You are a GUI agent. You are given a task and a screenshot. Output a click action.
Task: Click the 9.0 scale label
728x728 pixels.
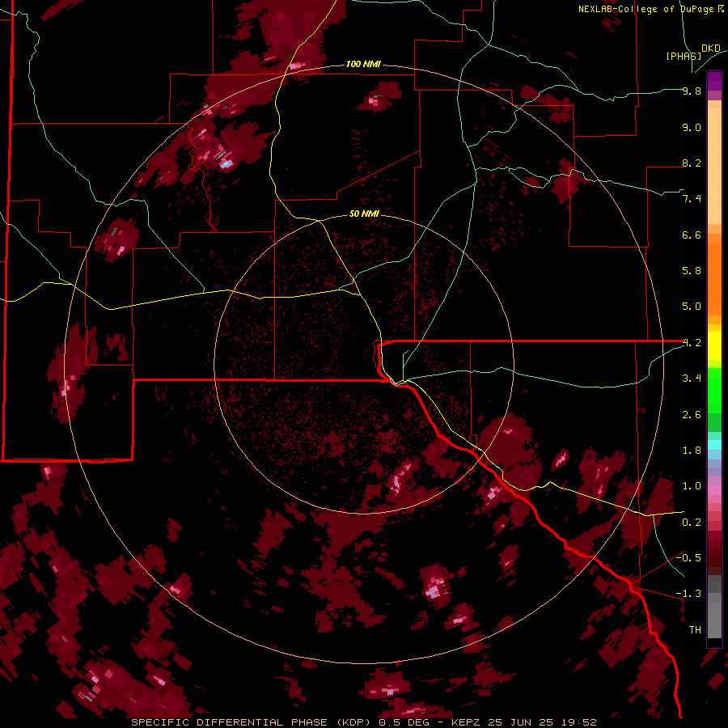pos(692,127)
